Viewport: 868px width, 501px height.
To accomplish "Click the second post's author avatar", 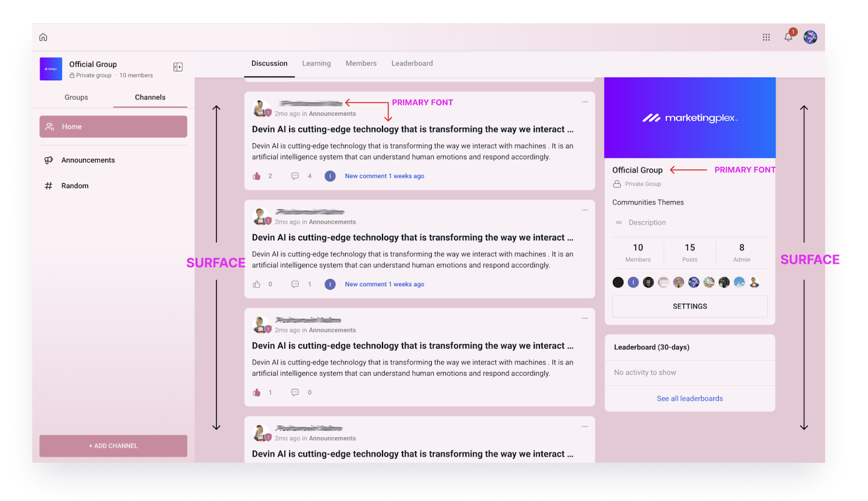I will tap(261, 216).
